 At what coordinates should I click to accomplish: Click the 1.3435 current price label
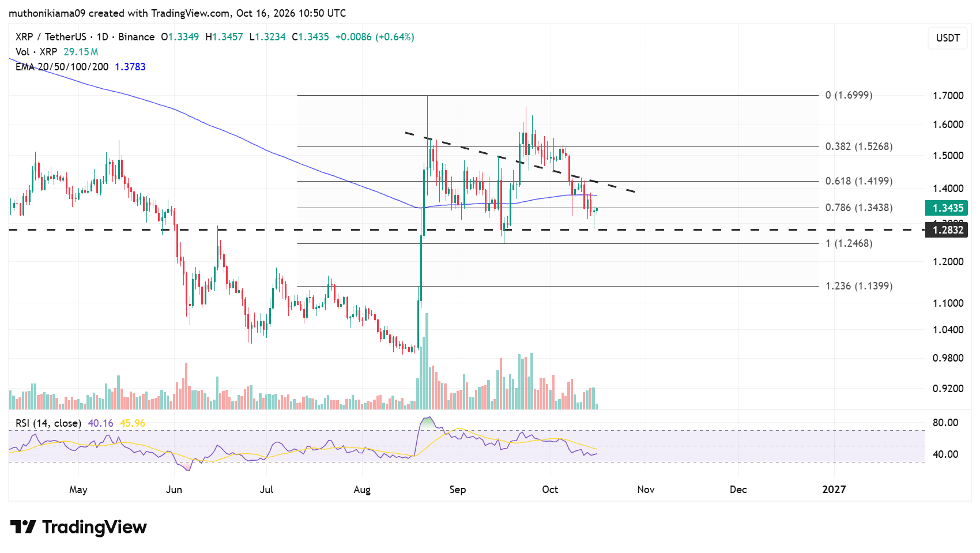click(947, 208)
